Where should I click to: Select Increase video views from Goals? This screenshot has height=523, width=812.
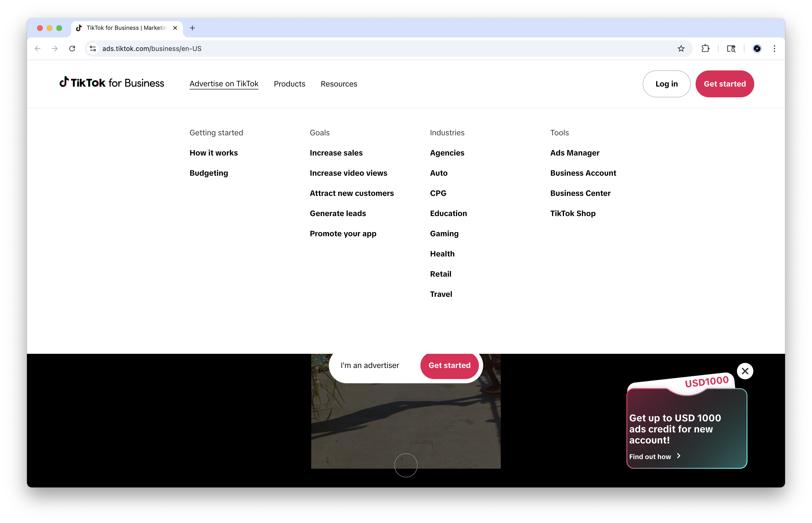348,173
